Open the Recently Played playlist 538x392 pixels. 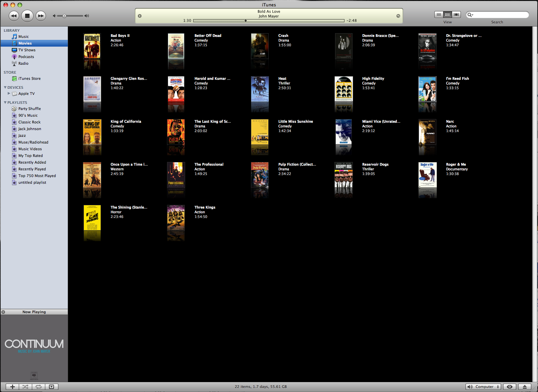tap(32, 169)
